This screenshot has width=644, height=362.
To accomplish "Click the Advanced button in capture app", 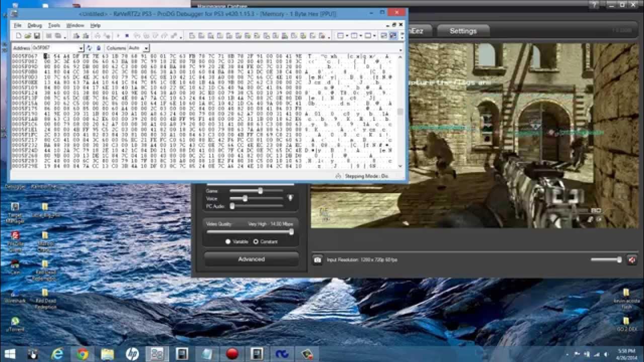I will 251,259.
